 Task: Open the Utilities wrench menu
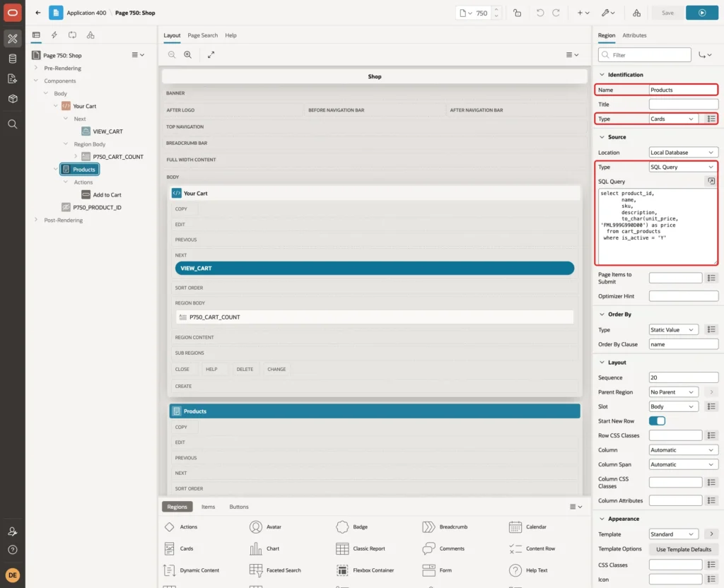[608, 13]
